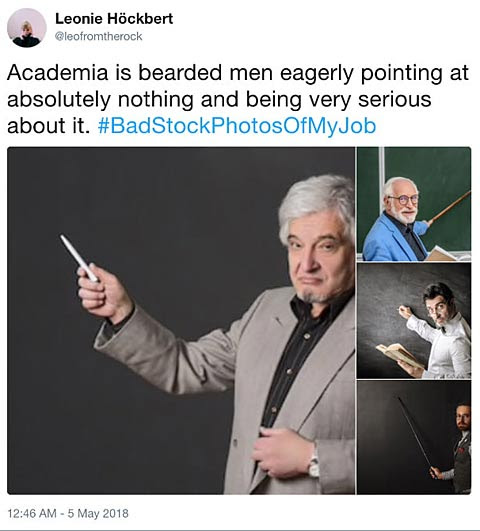Image resolution: width=480 pixels, height=531 pixels.
Task: Click the tweet text beginning with Academia
Action: (238, 99)
